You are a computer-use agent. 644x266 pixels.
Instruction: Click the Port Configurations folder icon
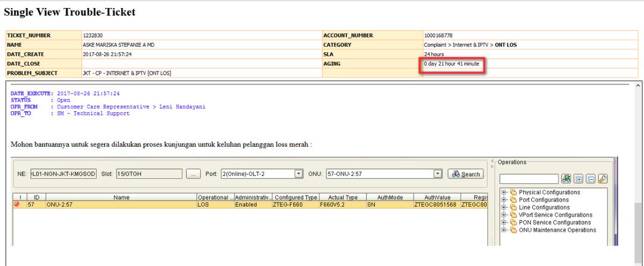(513, 200)
